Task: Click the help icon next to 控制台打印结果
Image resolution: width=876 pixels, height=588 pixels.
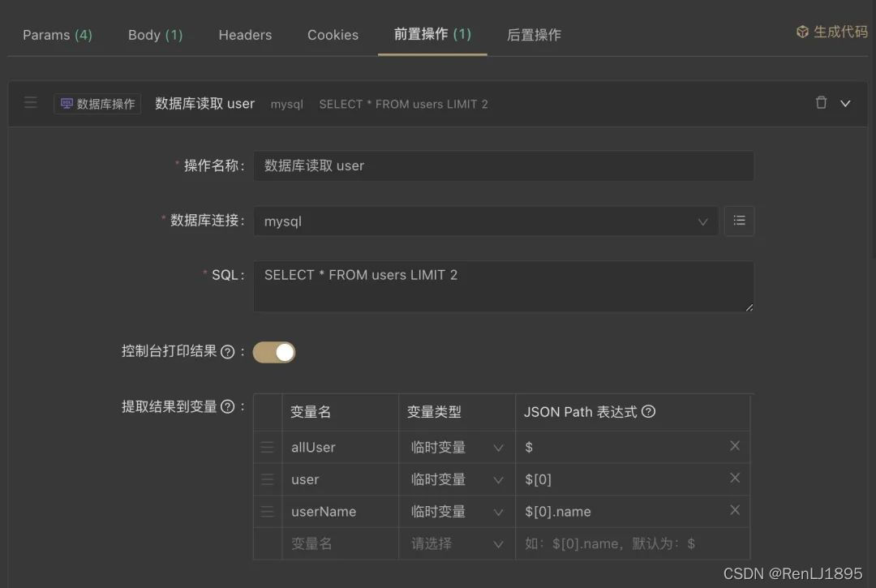Action: pos(227,352)
